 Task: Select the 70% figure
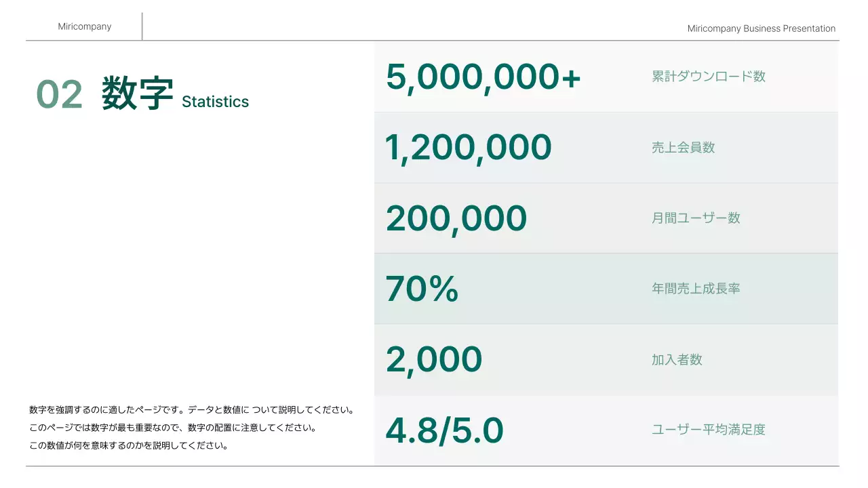[x=422, y=289]
